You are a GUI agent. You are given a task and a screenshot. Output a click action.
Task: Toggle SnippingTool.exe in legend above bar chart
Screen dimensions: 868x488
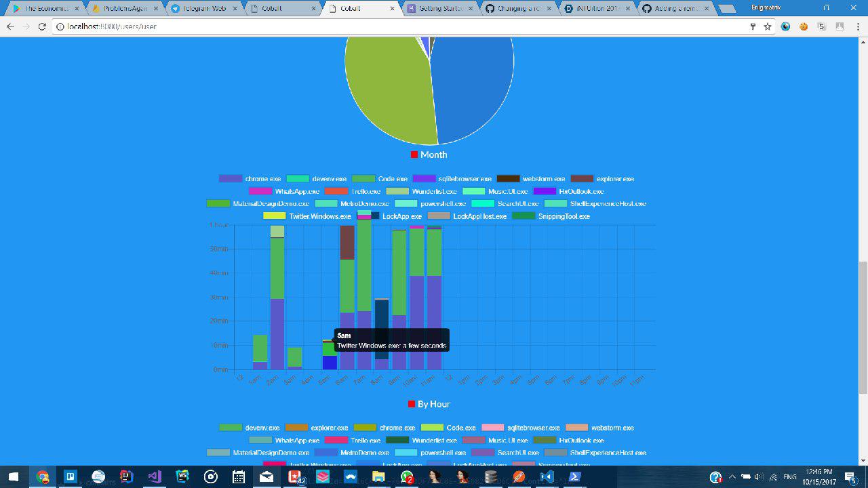tap(550, 216)
